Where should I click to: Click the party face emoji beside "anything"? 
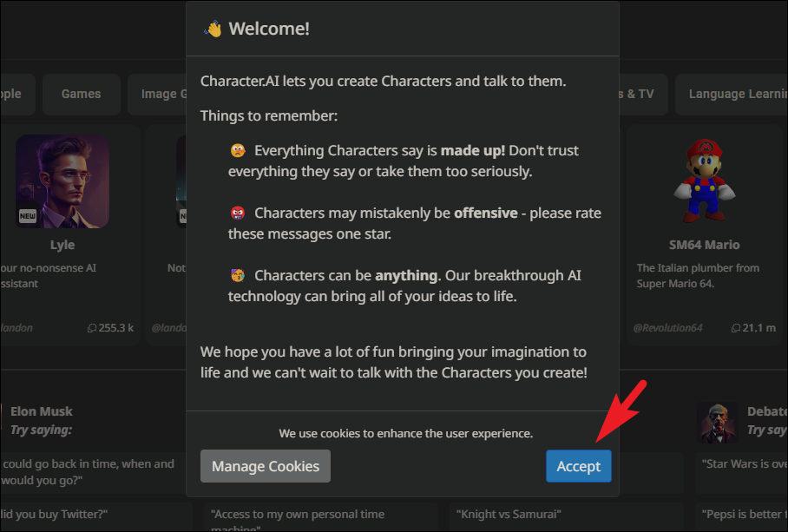pyautogui.click(x=238, y=275)
